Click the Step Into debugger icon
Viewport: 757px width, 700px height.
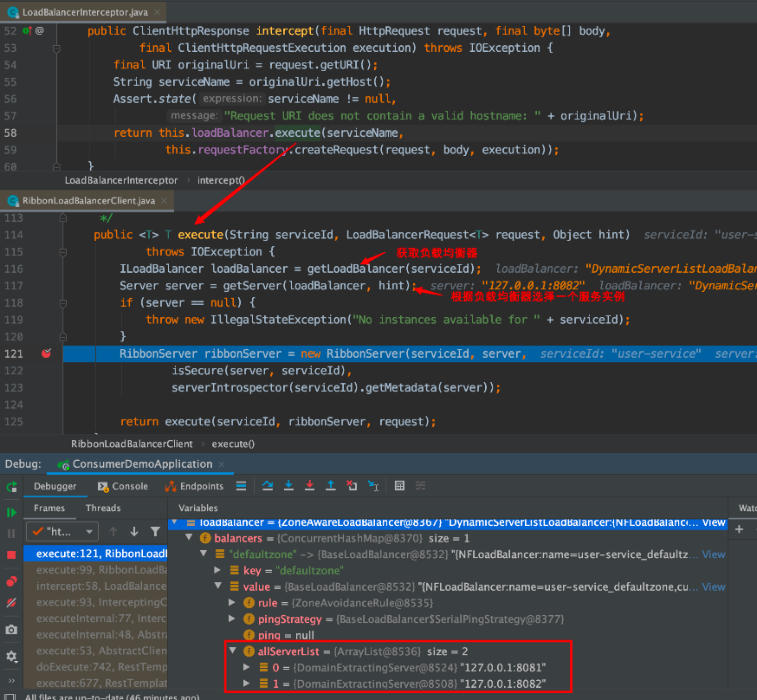click(288, 486)
